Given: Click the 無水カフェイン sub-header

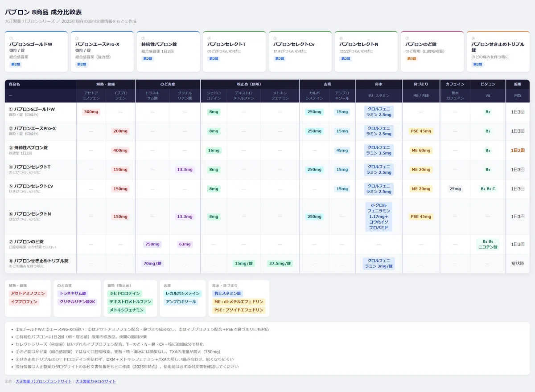Looking at the screenshot, I should click(455, 96).
